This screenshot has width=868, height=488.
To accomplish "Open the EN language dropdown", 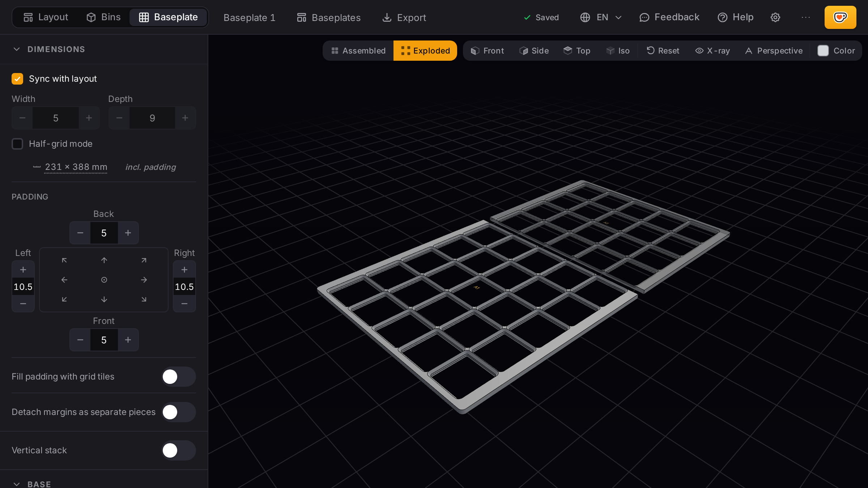I will pos(601,17).
